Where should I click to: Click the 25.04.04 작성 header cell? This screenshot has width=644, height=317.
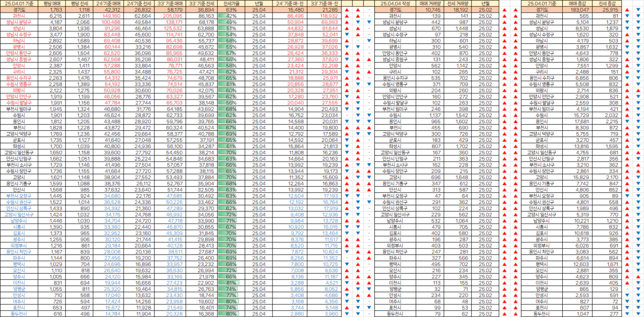pyautogui.click(x=395, y=3)
